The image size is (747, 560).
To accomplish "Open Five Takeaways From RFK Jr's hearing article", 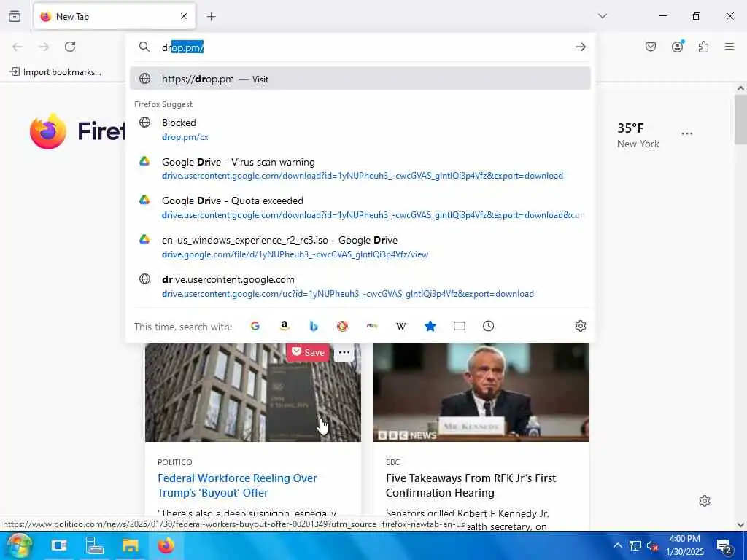I will [x=471, y=485].
